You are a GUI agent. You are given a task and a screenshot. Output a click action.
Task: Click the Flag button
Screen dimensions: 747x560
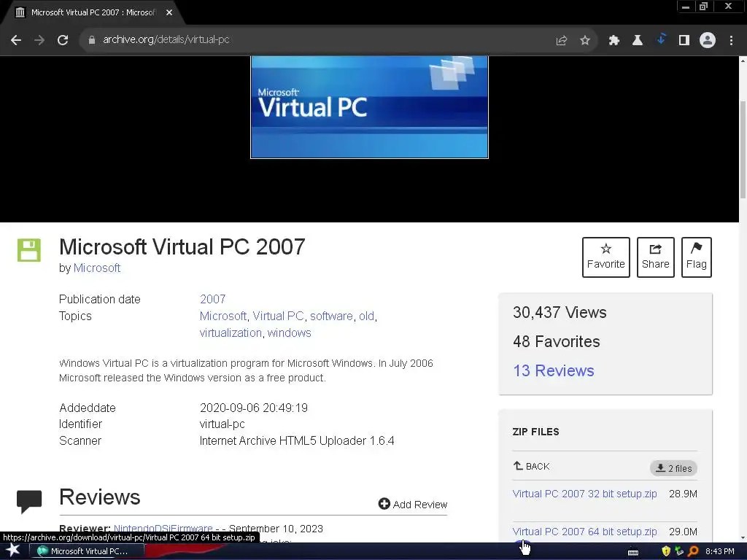697,257
